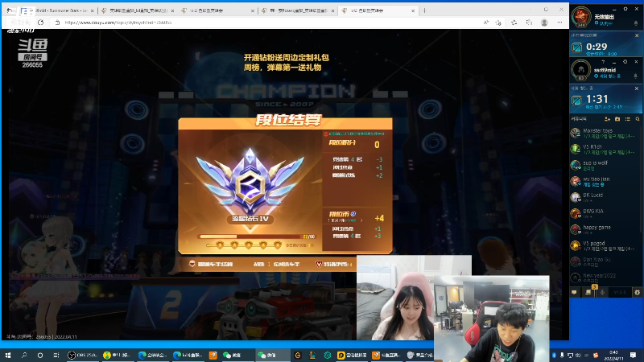Open Windows Start menu

click(x=8, y=355)
